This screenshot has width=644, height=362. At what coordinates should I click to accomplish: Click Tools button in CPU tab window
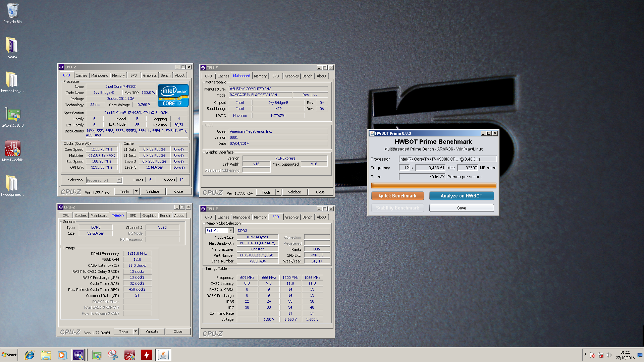coord(124,192)
